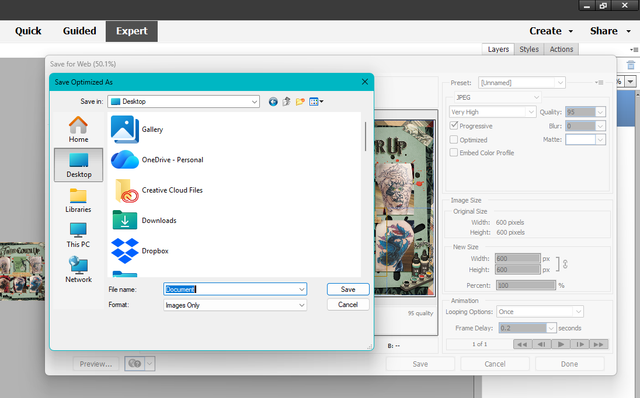The width and height of the screenshot is (640, 398).
Task: Create a new folder in Desktop
Action: (x=300, y=102)
